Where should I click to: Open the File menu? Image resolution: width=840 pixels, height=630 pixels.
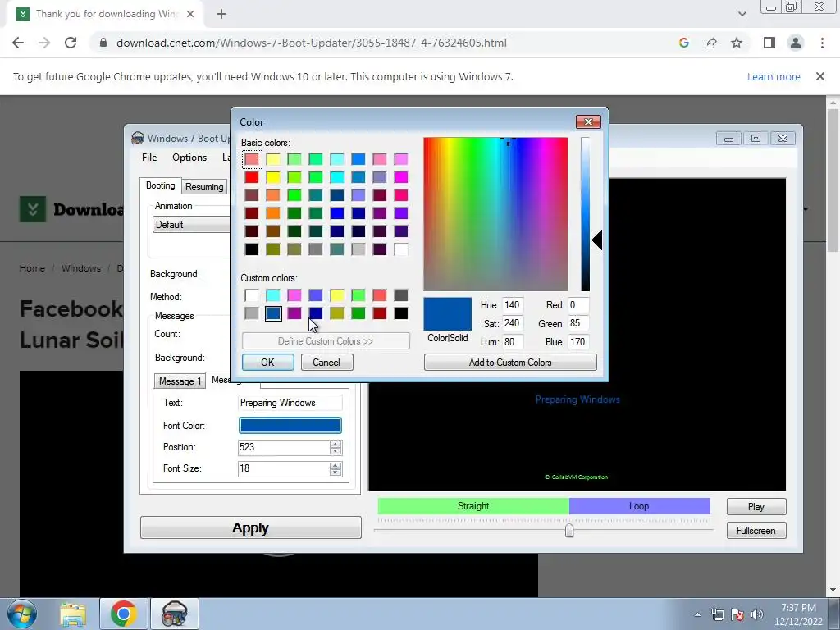(149, 157)
